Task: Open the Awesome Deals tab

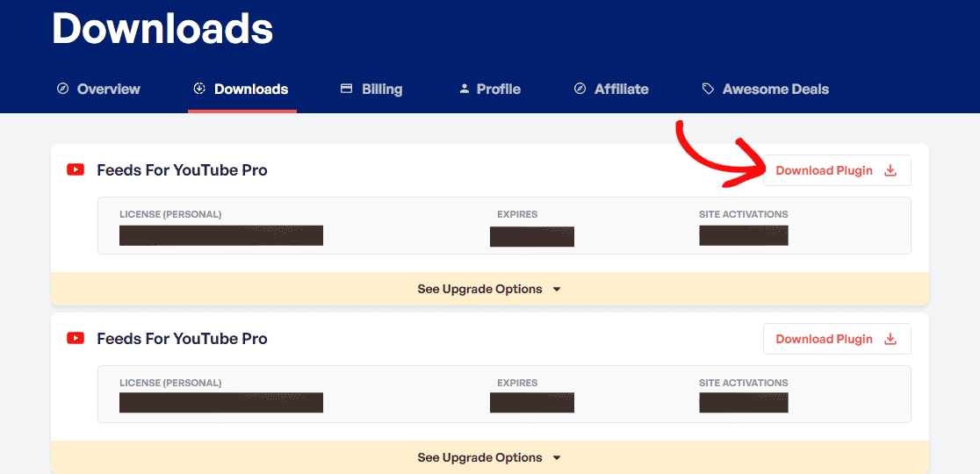Action: coord(766,90)
